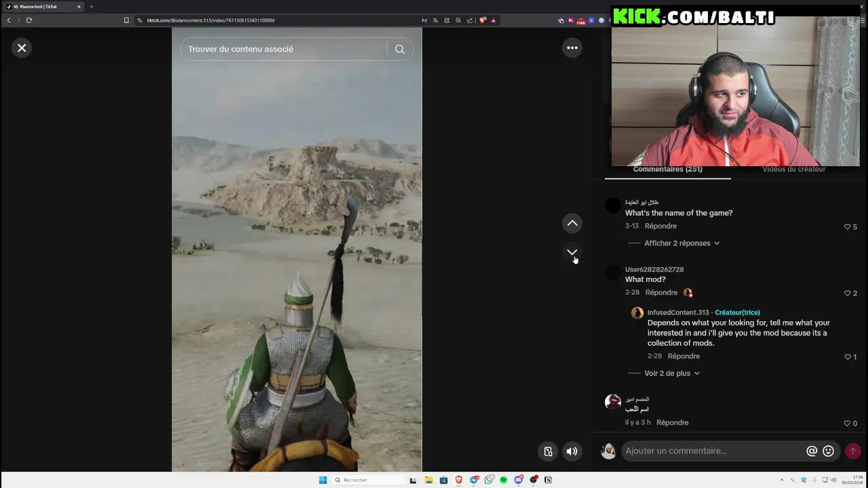Click the icon left of the speaker button
Viewport: 868px width, 488px height.
(x=548, y=451)
